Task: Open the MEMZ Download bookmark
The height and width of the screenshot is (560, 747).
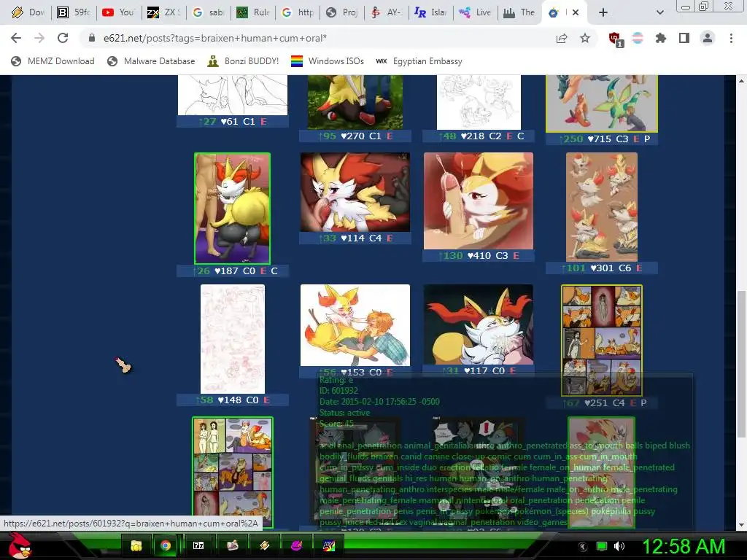Action: coord(53,61)
